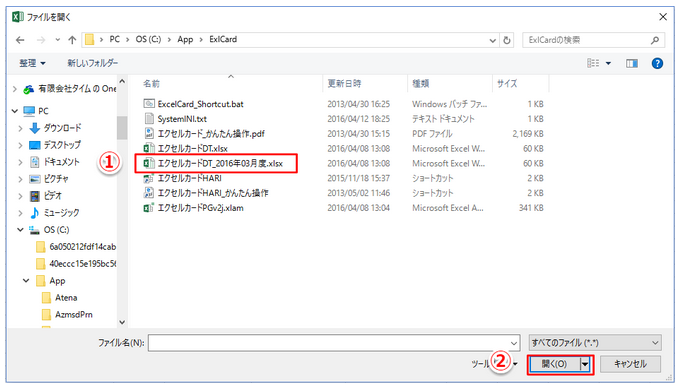Select the SystemINI.txt file icon
The width and height of the screenshot is (682, 391).
click(149, 119)
